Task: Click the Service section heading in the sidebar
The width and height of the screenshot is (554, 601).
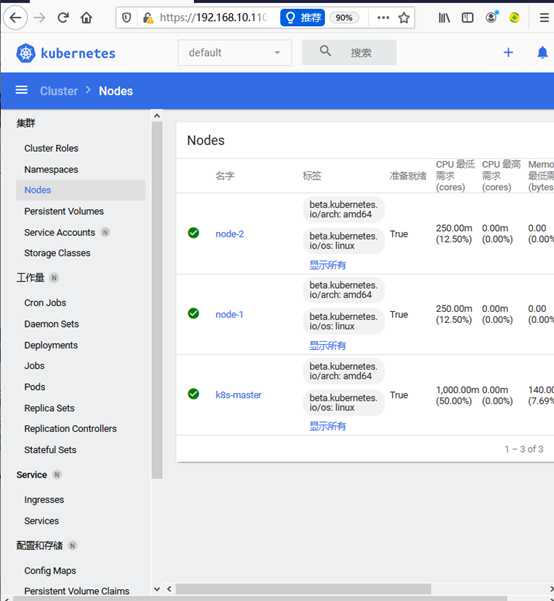Action: click(31, 475)
